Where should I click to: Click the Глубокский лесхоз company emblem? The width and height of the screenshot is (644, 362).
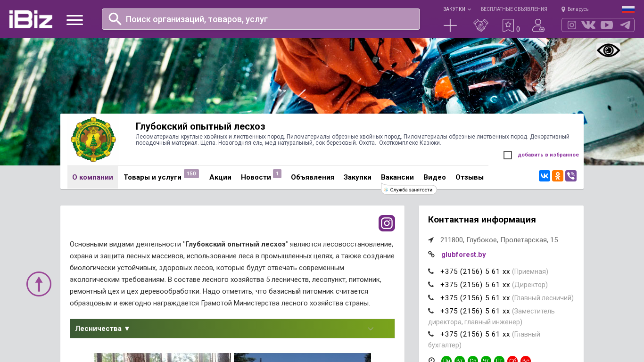click(93, 140)
